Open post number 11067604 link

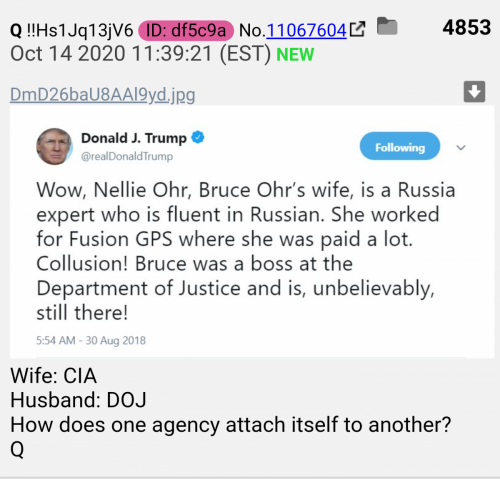(306, 30)
